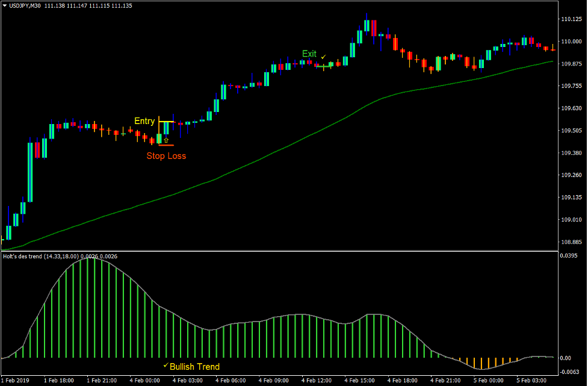588x386 pixels.
Task: Select the yellow Entry annotation label
Action: click(144, 121)
